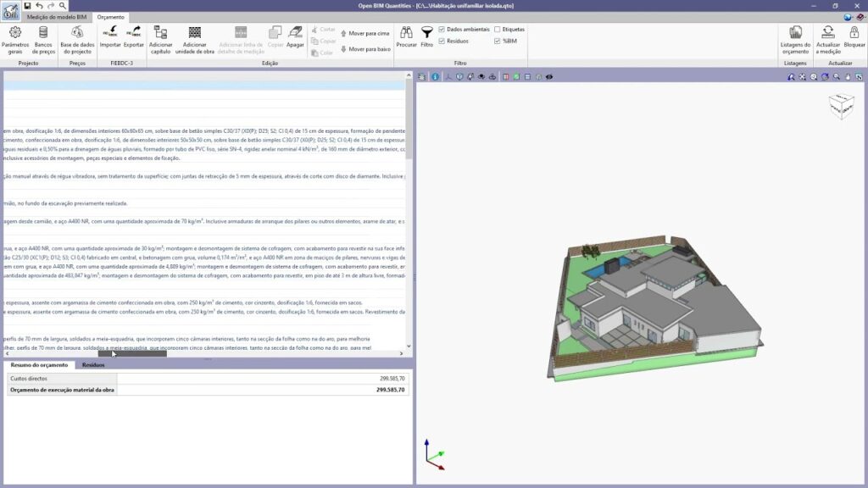The image size is (868, 488).
Task: Open the Resíduos tab in bottom panel
Action: [x=93, y=365]
